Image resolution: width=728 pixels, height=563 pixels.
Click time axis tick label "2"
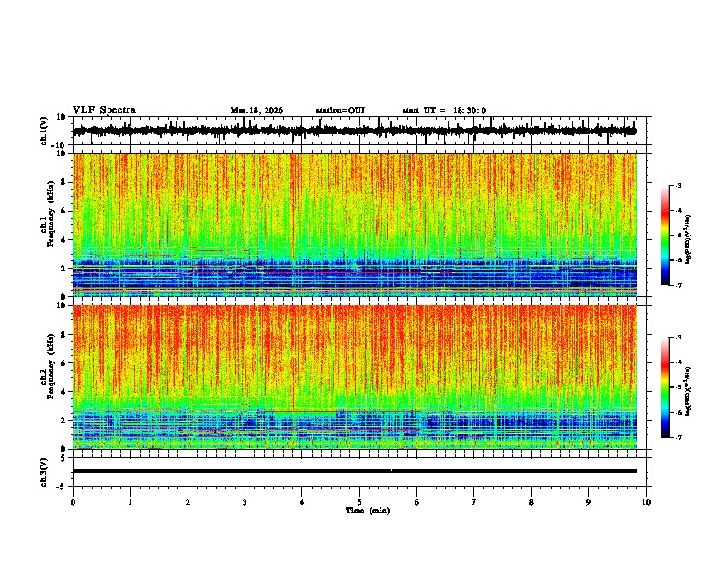[x=188, y=502]
